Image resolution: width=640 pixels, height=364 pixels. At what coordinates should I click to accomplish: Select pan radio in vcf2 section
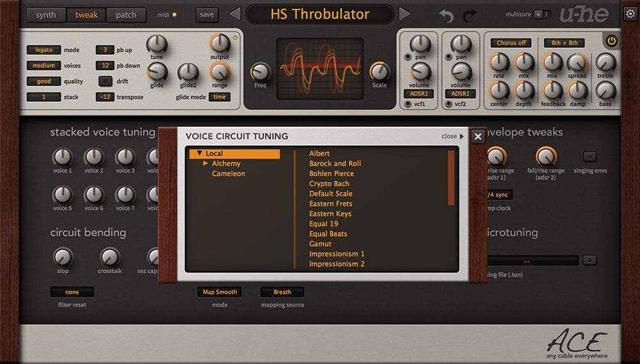[449, 57]
